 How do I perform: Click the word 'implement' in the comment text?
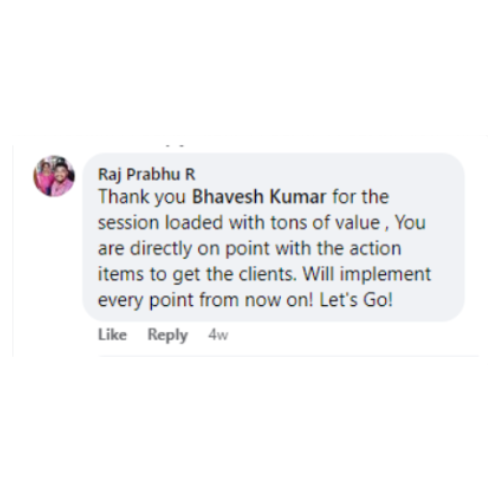(x=385, y=275)
